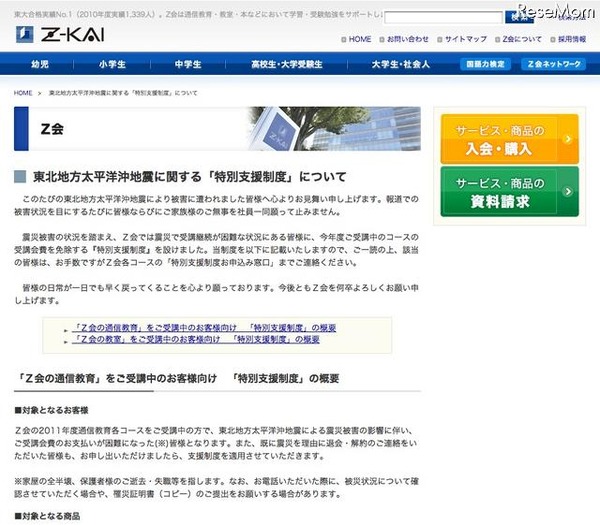The image size is (600, 525).
Task: Click the Z会 header banner building image
Action: (x=335, y=129)
